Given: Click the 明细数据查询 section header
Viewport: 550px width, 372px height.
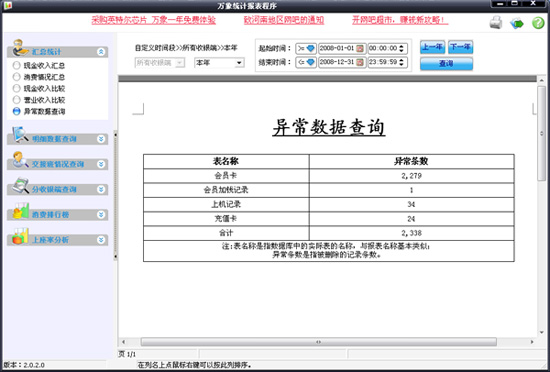Looking at the screenshot, I should point(58,139).
